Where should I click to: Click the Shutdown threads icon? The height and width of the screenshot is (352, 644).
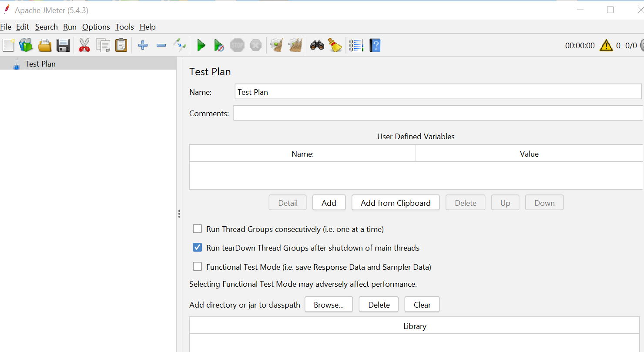255,45
